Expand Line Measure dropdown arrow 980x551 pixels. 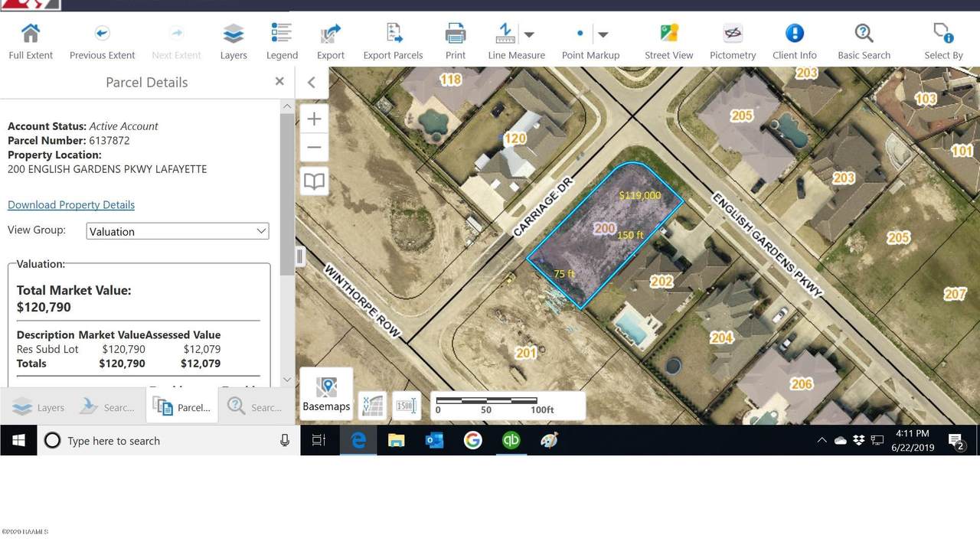coord(529,34)
